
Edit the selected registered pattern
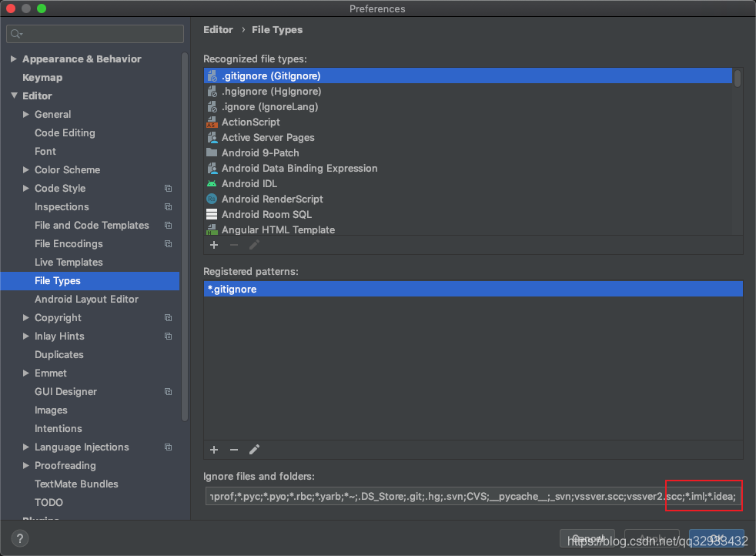pyautogui.click(x=254, y=450)
